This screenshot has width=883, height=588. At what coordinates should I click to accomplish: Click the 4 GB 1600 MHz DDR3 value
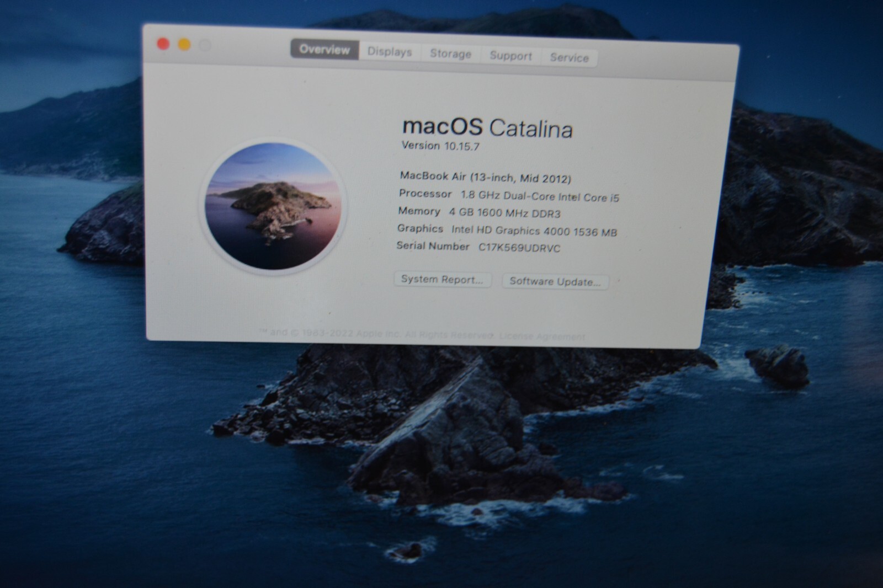coord(504,213)
